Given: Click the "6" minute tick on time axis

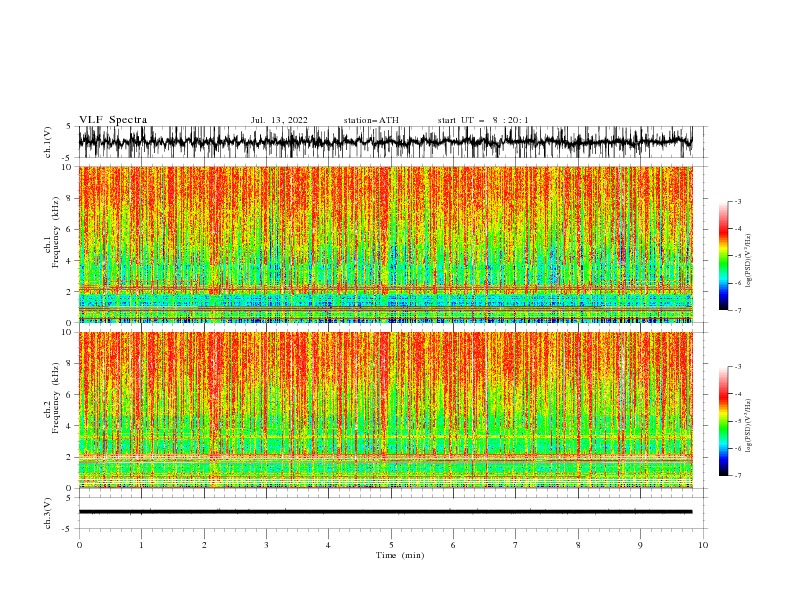Looking at the screenshot, I should [453, 545].
